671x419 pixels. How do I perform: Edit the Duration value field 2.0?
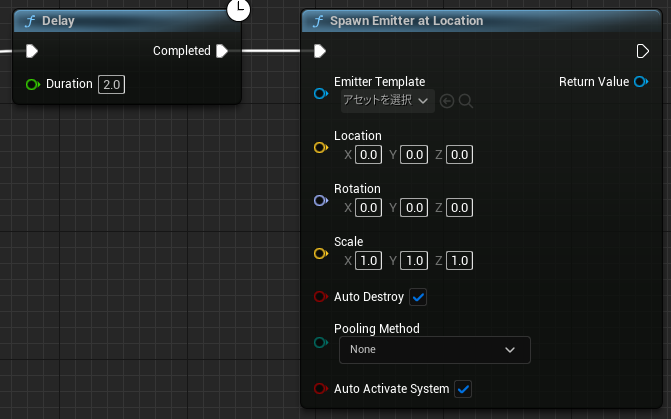coord(112,84)
